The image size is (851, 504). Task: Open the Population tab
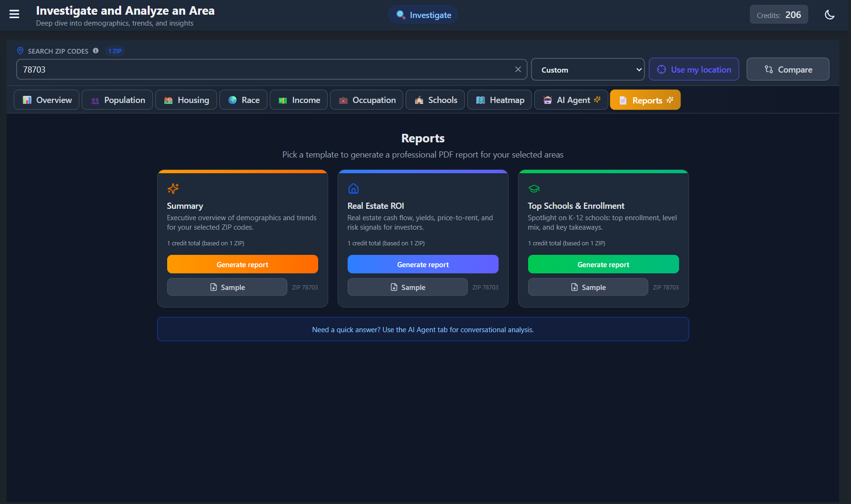click(117, 100)
